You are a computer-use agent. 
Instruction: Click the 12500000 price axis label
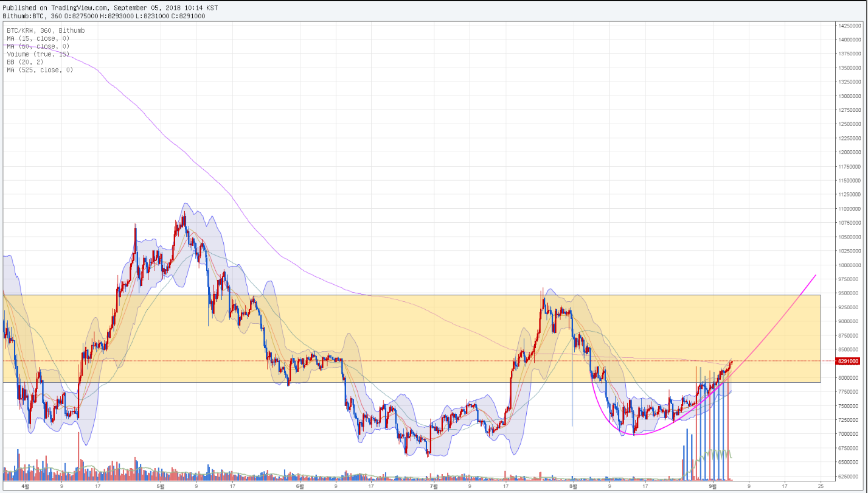click(850, 124)
